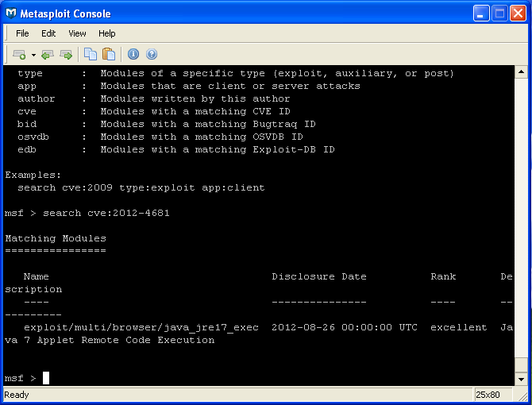Viewport: 532px width, 405px height.
Task: Click the 'Examples:' label
Action: click(x=33, y=175)
